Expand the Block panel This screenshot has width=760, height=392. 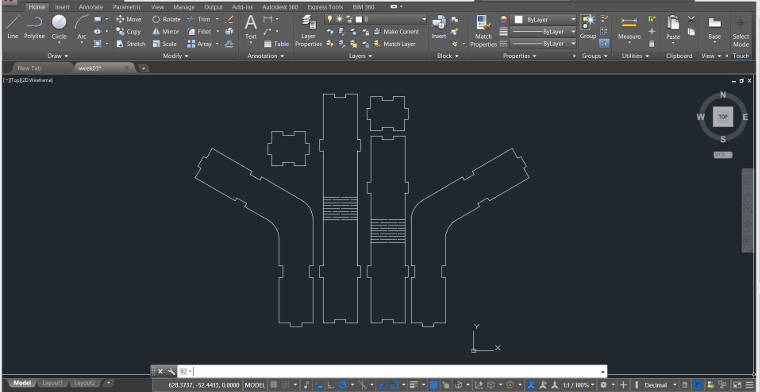(x=447, y=56)
